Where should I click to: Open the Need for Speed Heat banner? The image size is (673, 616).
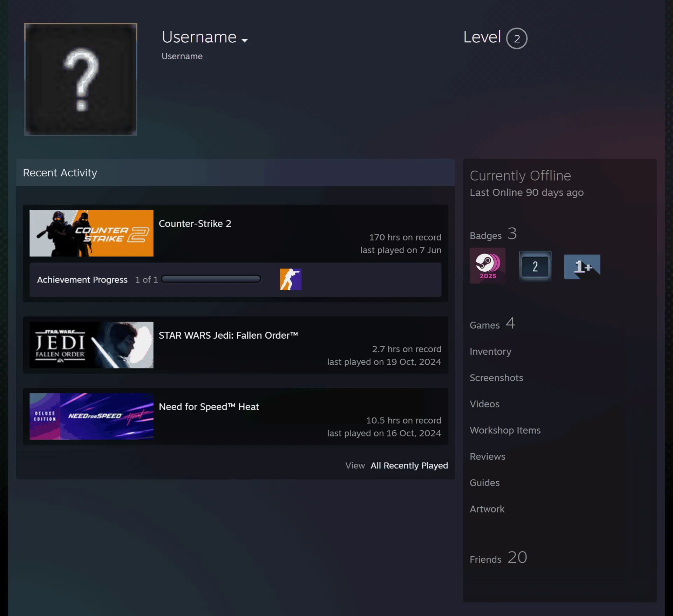pyautogui.click(x=91, y=416)
